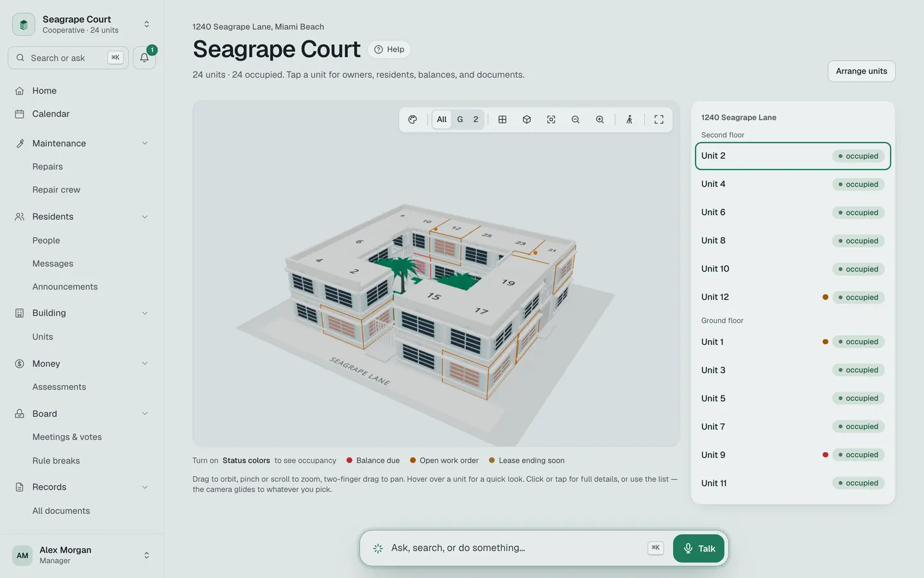Collapse the Residents section
The width and height of the screenshot is (924, 578).
tap(145, 217)
